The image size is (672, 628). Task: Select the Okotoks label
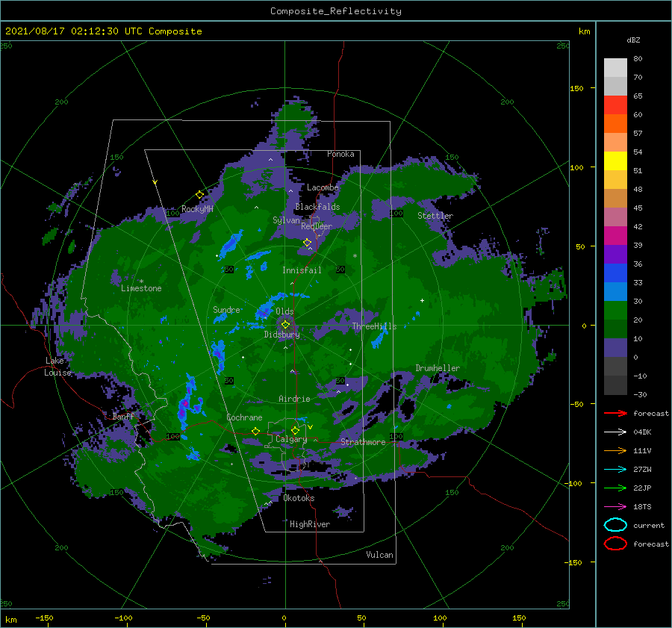tap(299, 498)
